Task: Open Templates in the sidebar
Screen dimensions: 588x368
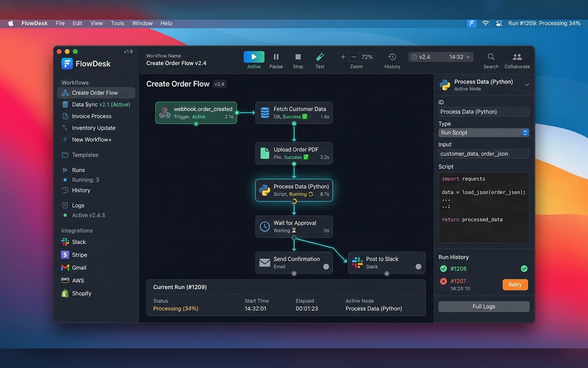Action: pyautogui.click(x=80, y=155)
